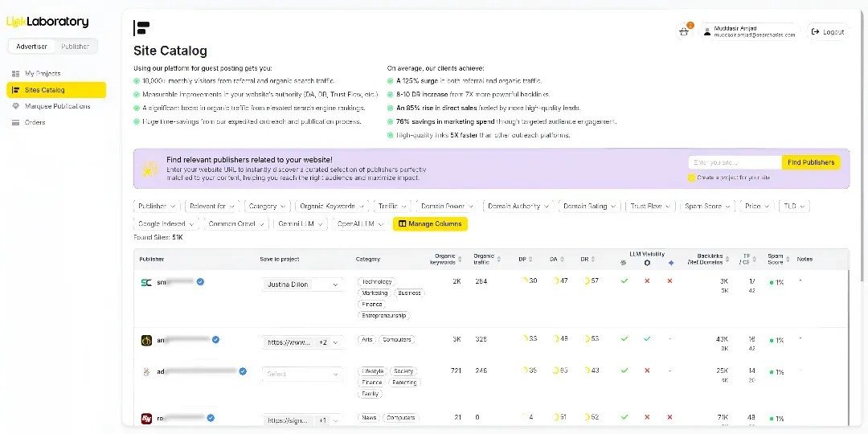Viewport: 868px width, 434px height.
Task: Click the Marquee Publications diamond icon
Action: [x=16, y=106]
